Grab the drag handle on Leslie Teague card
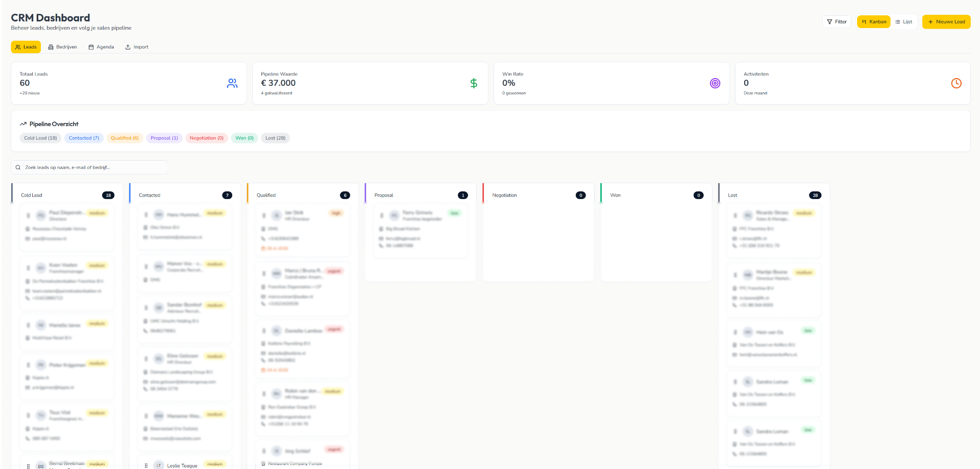Viewport: 980px width, 469px height. [x=146, y=465]
